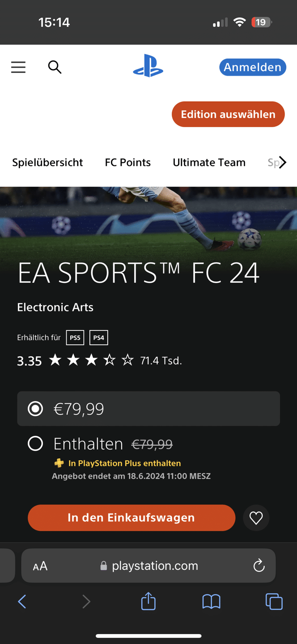Open the hamburger menu
297x644 pixels.
[18, 67]
